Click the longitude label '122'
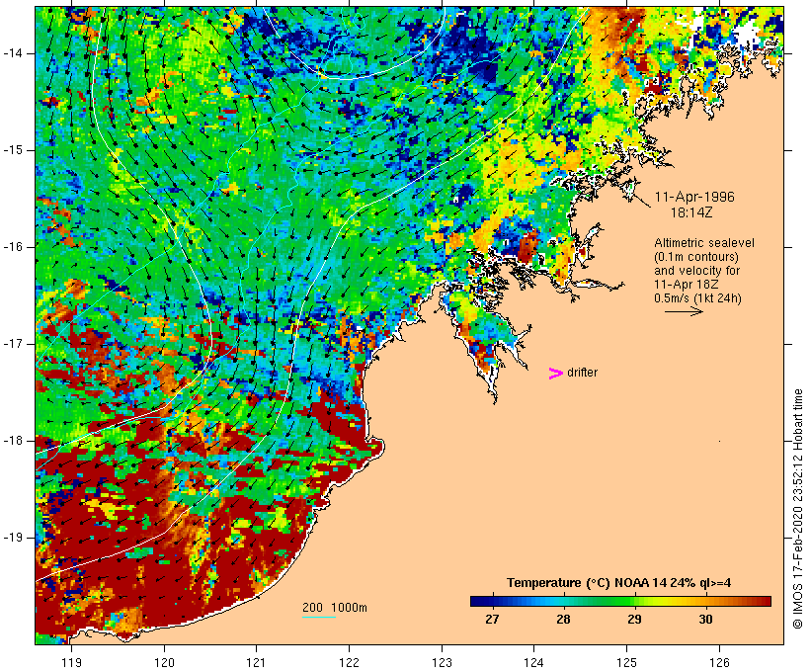 coord(350,662)
